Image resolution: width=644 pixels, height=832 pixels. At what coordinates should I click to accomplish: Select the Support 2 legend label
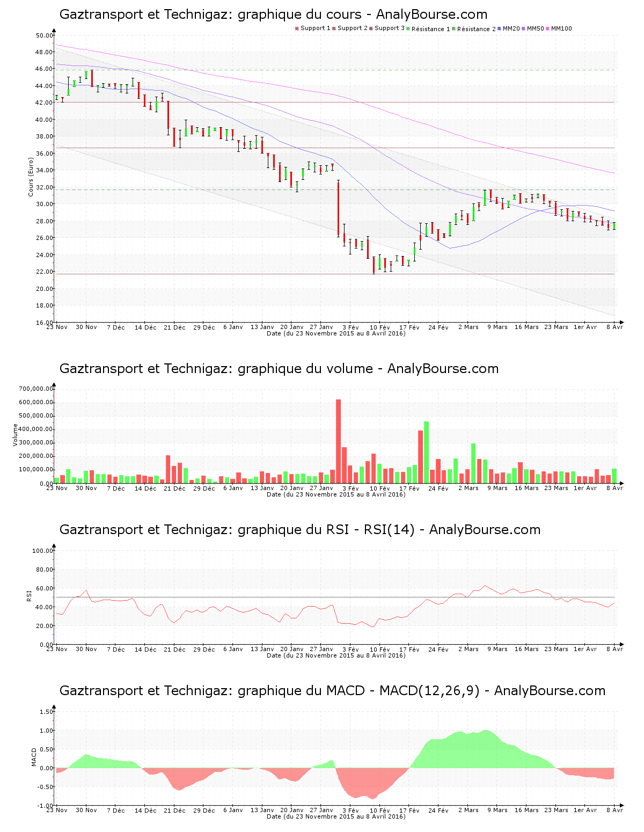(353, 28)
